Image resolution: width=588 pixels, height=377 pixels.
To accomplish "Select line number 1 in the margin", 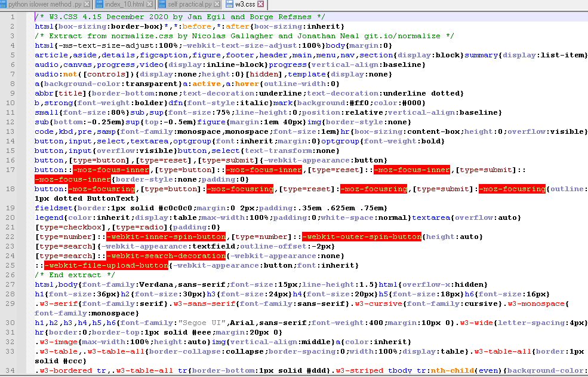I will point(13,17).
